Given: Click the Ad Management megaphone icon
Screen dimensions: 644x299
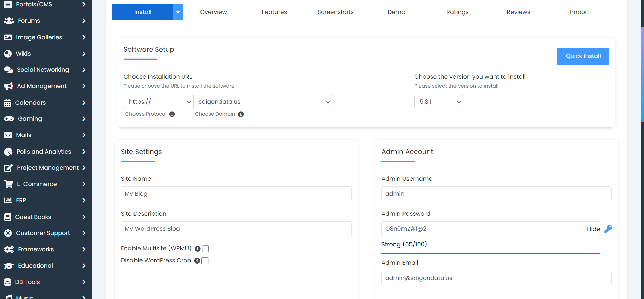Looking at the screenshot, I should (8, 86).
